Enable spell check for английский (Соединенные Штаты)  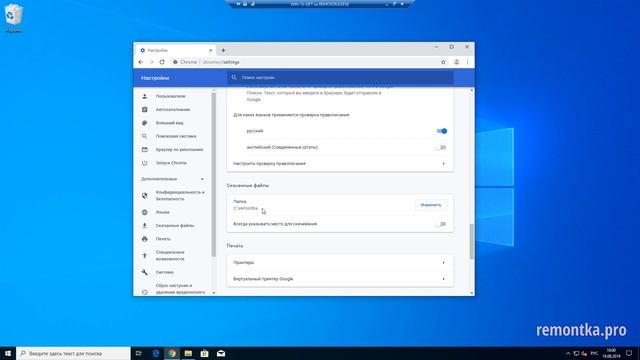coord(440,147)
